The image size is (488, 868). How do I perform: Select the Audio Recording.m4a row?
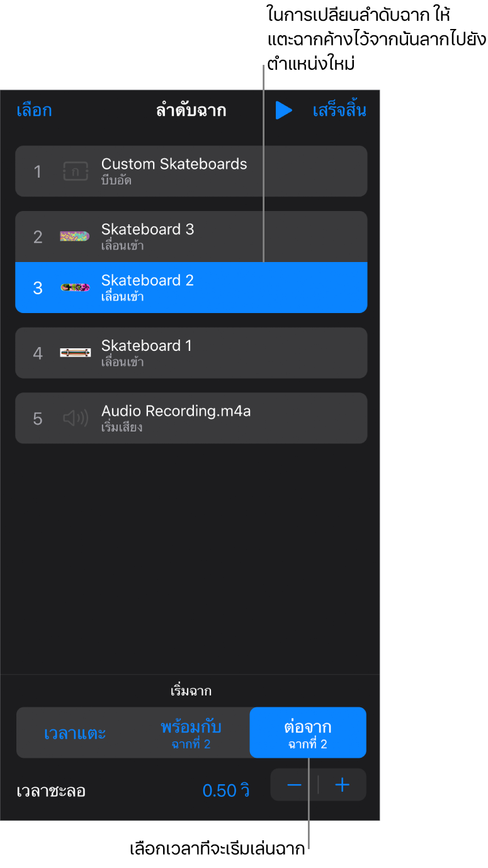click(191, 418)
